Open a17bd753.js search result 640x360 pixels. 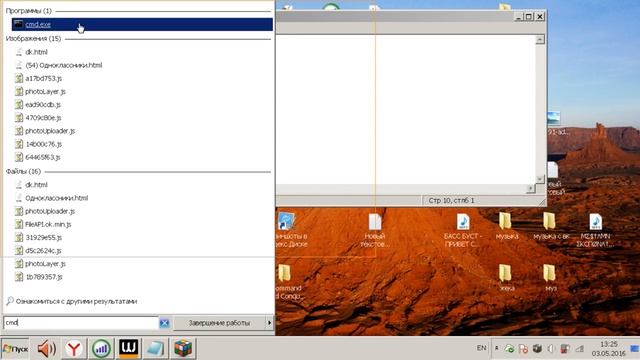43,78
